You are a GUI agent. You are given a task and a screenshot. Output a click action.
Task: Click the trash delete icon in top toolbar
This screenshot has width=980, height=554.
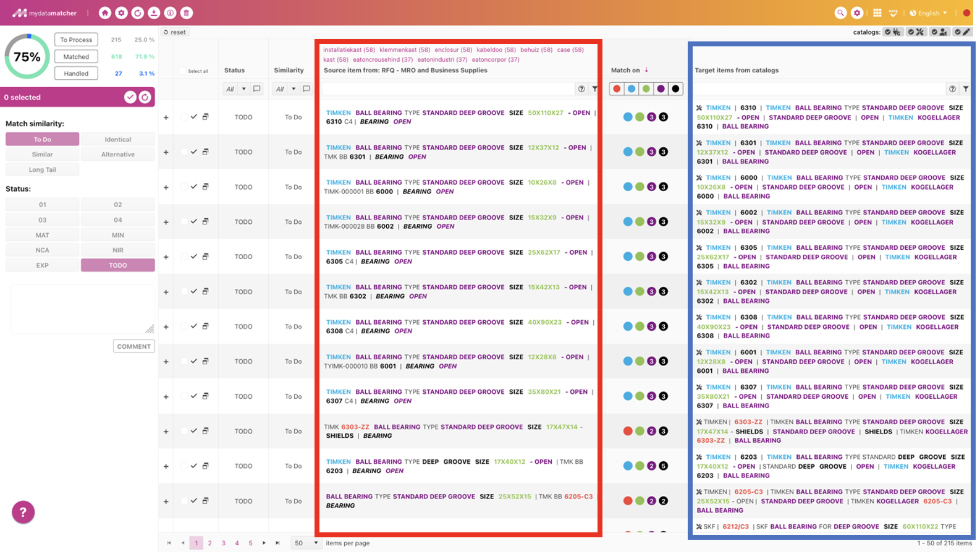click(x=187, y=13)
